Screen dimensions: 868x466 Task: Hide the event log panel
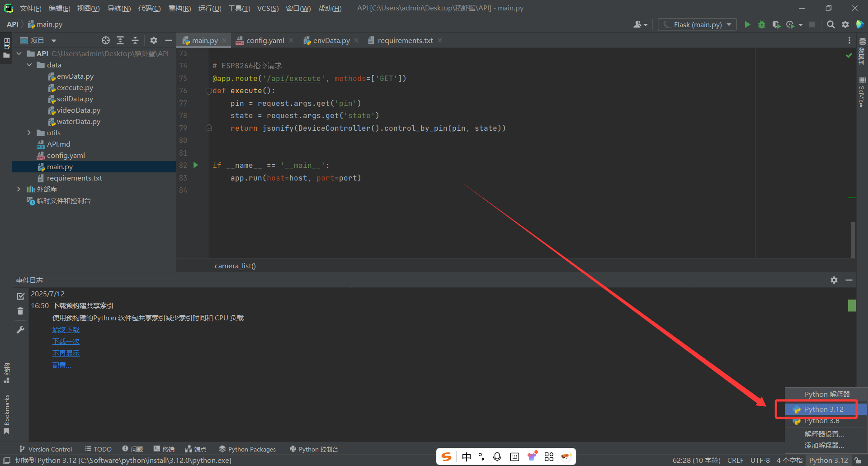pos(849,280)
